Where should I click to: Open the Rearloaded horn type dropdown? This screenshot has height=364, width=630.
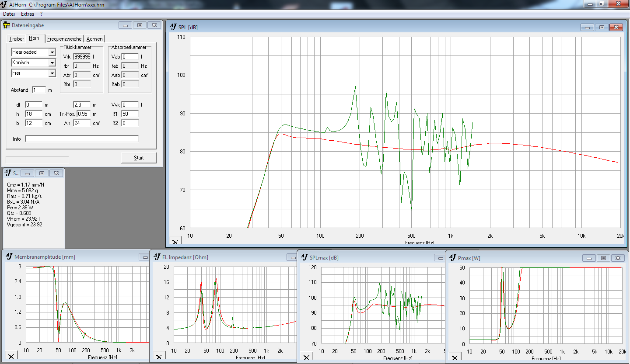[x=52, y=52]
